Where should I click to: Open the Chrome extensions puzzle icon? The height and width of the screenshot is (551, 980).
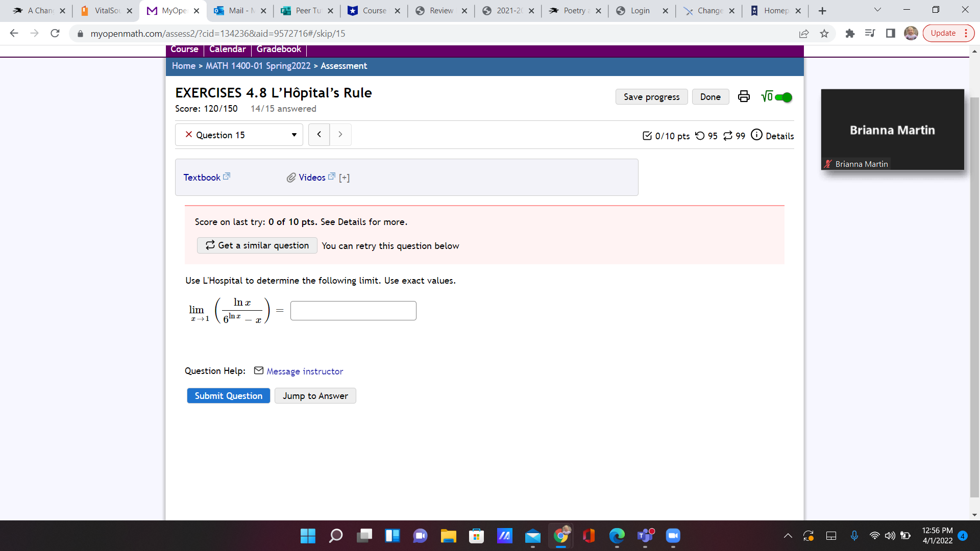(x=849, y=34)
